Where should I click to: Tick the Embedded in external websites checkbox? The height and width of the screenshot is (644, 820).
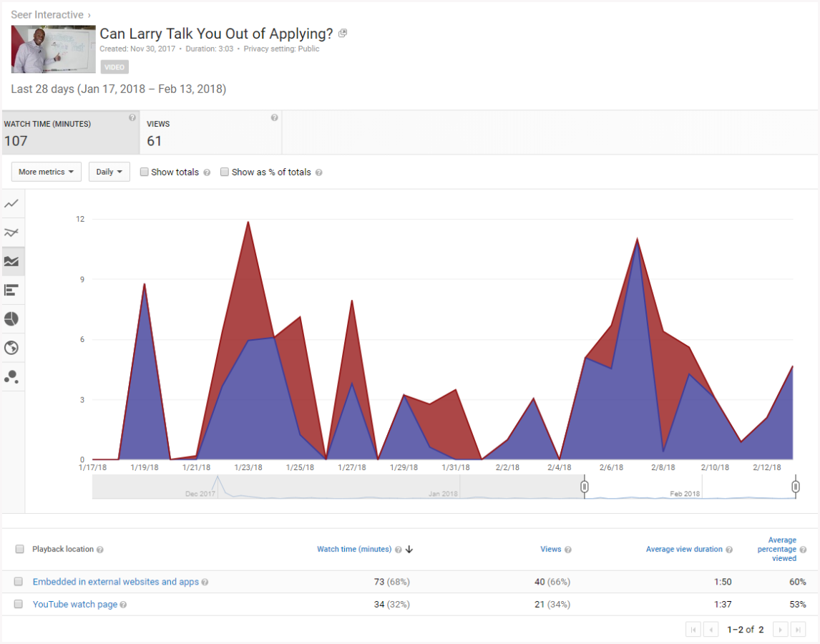(19, 582)
